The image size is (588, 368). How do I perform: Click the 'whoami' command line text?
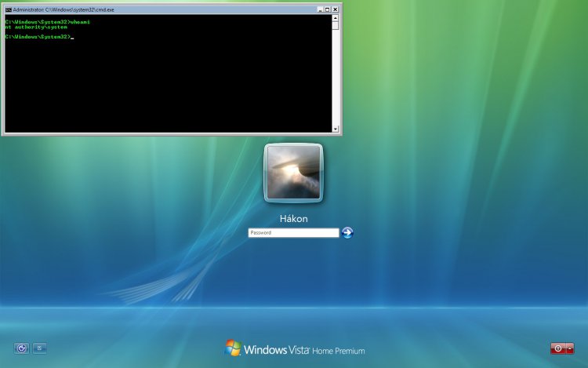(80, 22)
